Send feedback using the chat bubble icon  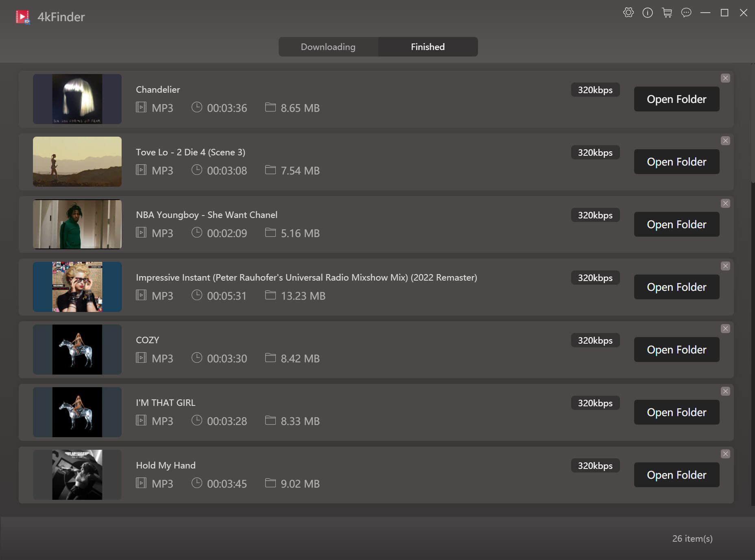[x=686, y=13]
